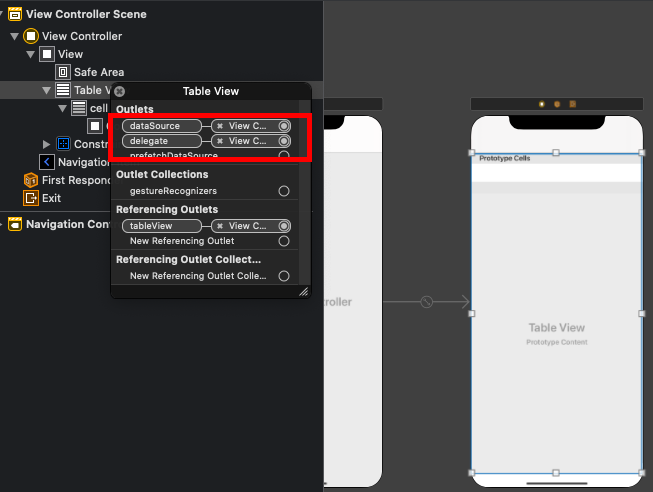Select the Safe Area row label
653x492 pixels.
[99, 72]
